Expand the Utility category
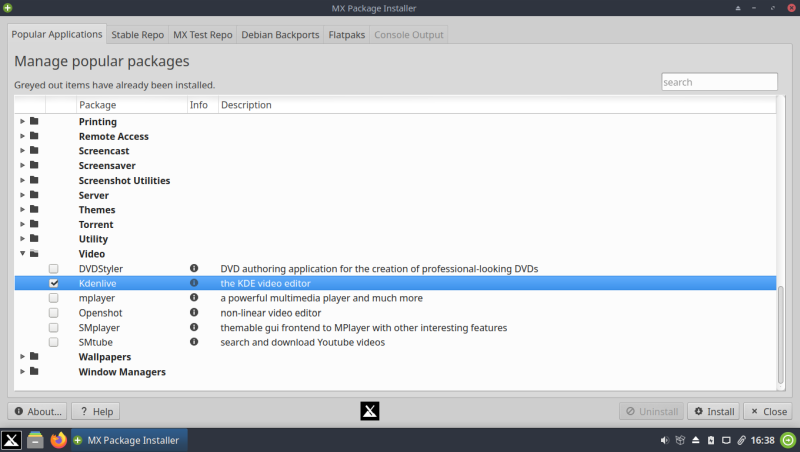The image size is (800, 452). coord(22,239)
